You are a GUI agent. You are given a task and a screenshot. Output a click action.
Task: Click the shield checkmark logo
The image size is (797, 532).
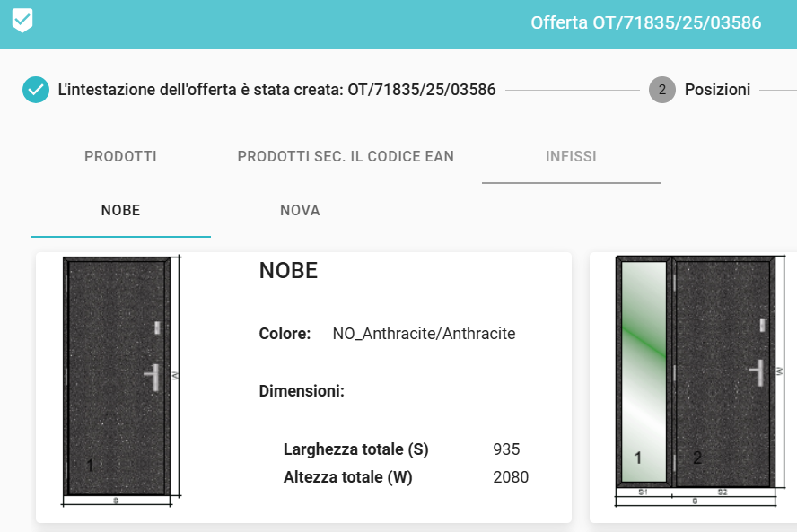(x=22, y=20)
